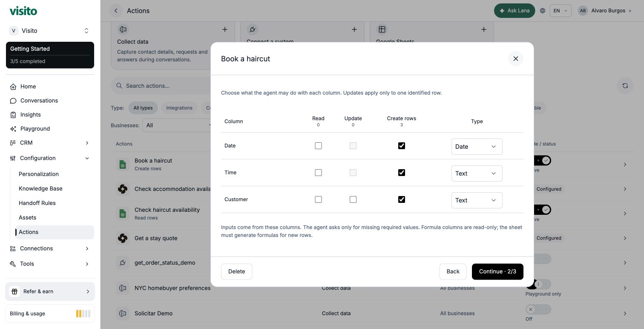Image resolution: width=644 pixels, height=329 pixels.
Task: Click the Visito logo
Action: click(23, 11)
